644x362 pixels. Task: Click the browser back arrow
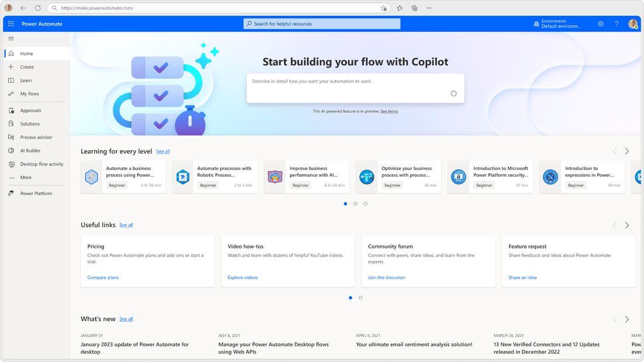pyautogui.click(x=23, y=8)
